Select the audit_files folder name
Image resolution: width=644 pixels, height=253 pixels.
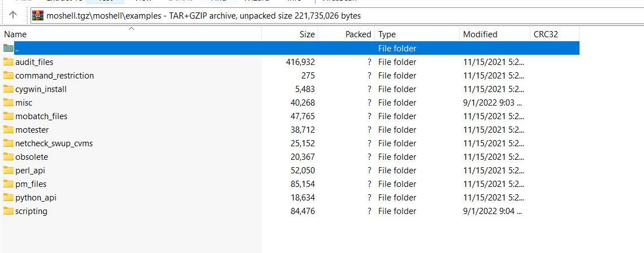click(34, 62)
